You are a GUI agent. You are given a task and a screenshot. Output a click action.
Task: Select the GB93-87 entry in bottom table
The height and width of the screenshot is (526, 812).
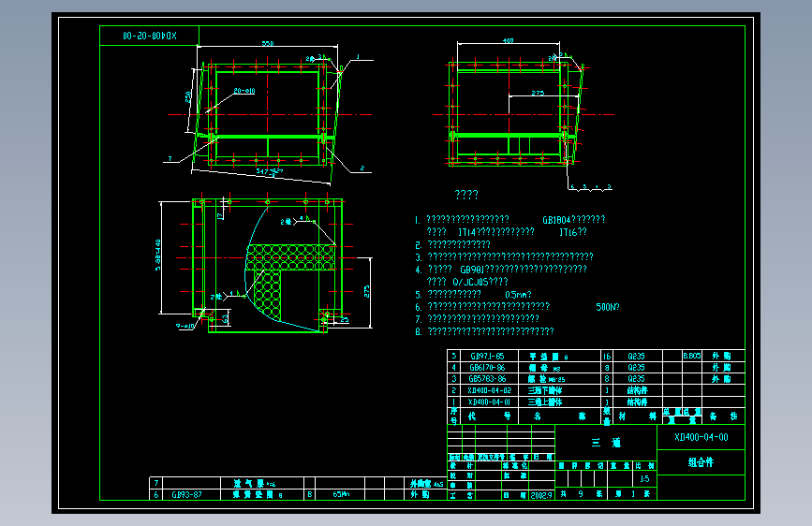click(x=186, y=495)
